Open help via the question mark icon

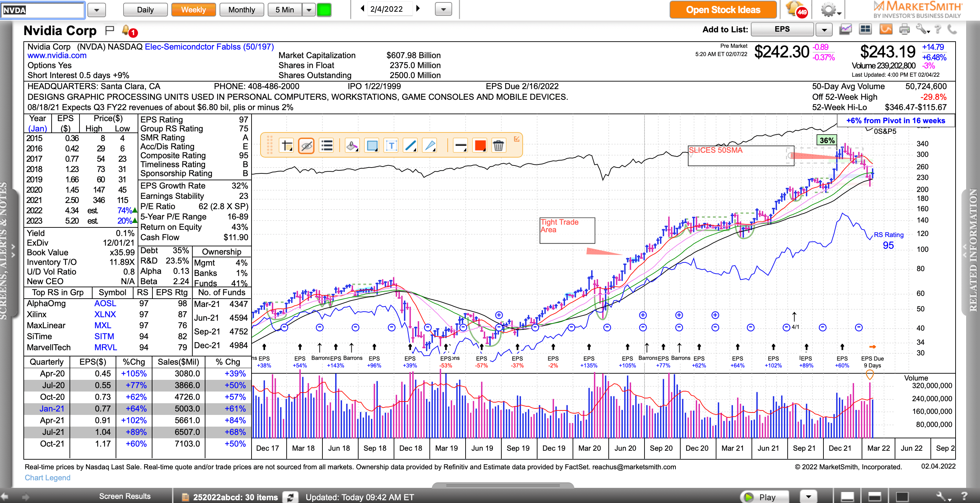point(938,29)
